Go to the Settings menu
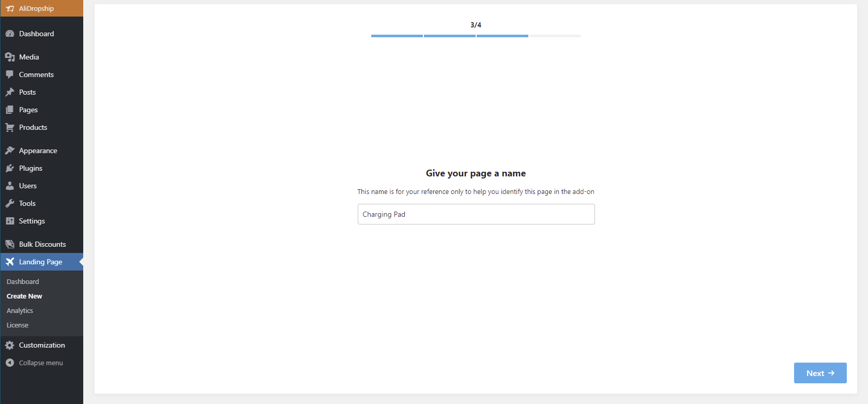Screen dimensions: 868x404 (x=32, y=221)
